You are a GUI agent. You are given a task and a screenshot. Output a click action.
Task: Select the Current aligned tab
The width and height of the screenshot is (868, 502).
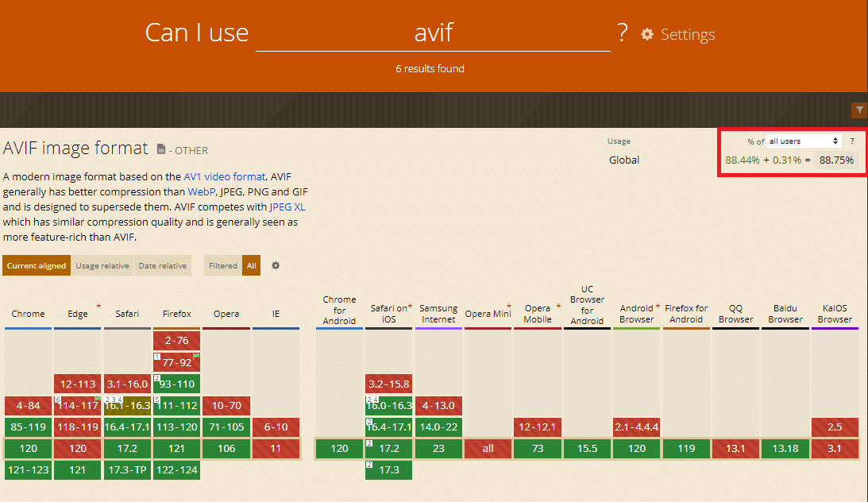[37, 265]
